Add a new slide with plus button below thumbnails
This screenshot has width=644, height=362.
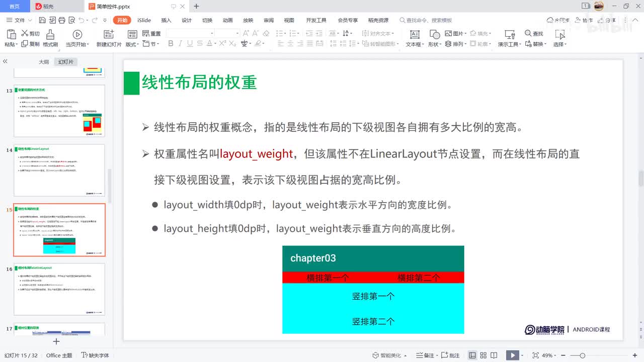(x=56, y=341)
